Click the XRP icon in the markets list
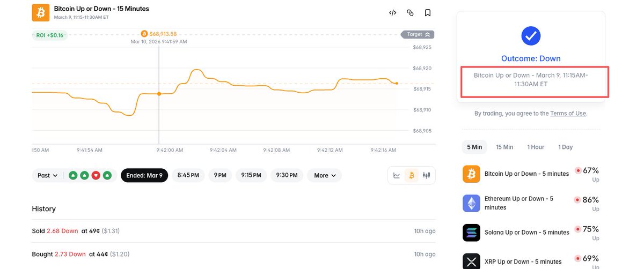The height and width of the screenshot is (269, 644). coord(471,261)
